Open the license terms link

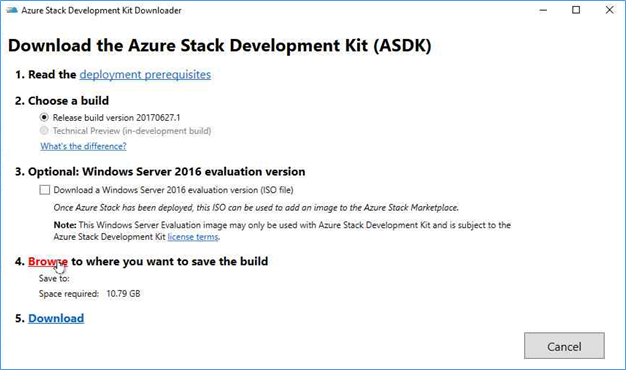[193, 237]
